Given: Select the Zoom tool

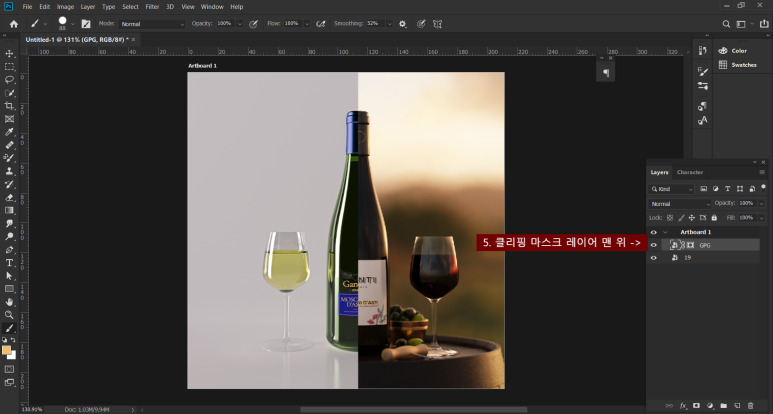Looking at the screenshot, I should click(x=9, y=314).
